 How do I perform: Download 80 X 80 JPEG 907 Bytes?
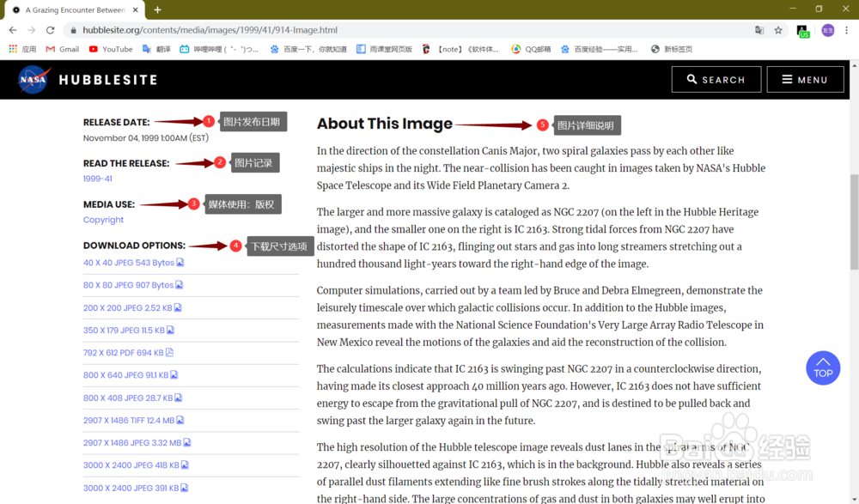click(x=133, y=285)
